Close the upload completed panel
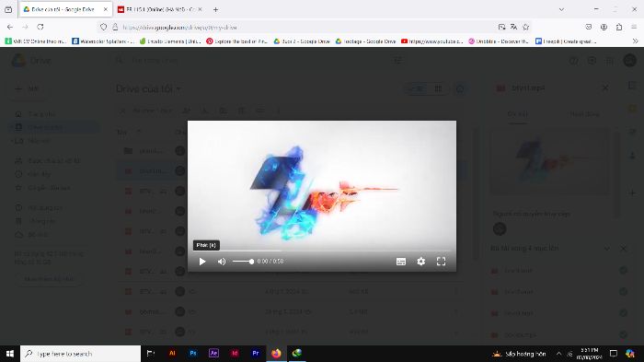Viewport: 644px width, 362px height. pos(624,249)
